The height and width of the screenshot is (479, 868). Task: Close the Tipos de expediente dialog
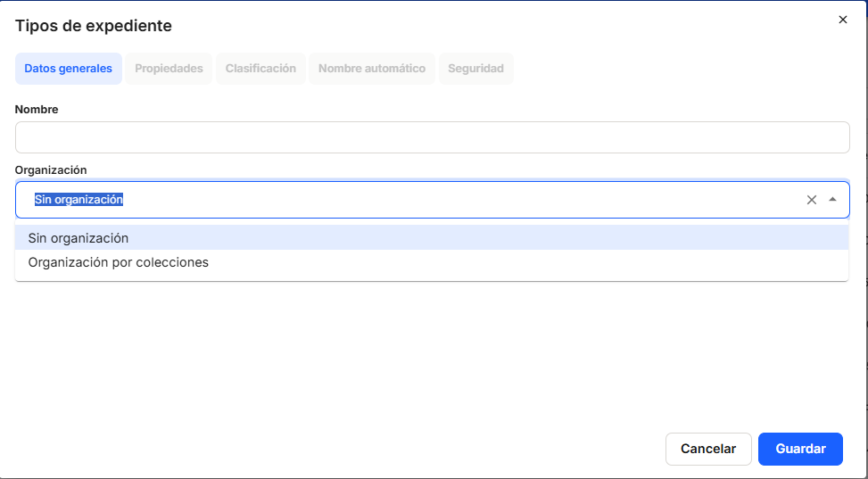[843, 20]
